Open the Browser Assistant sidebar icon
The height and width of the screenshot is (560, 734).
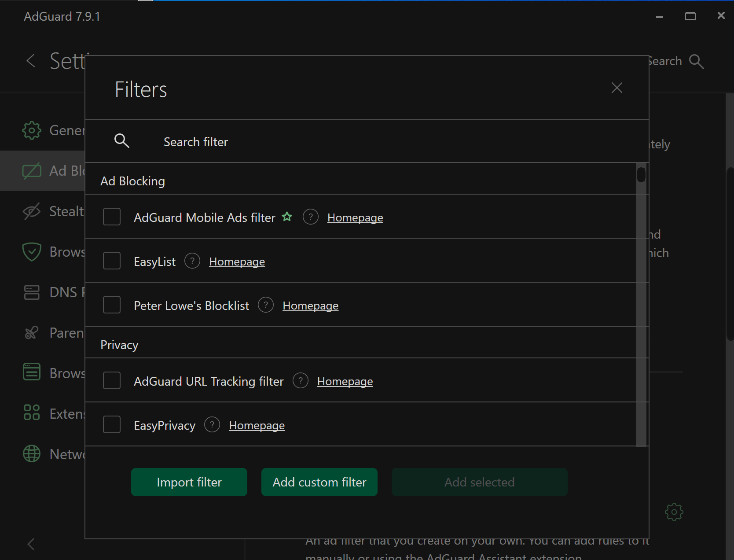(32, 372)
